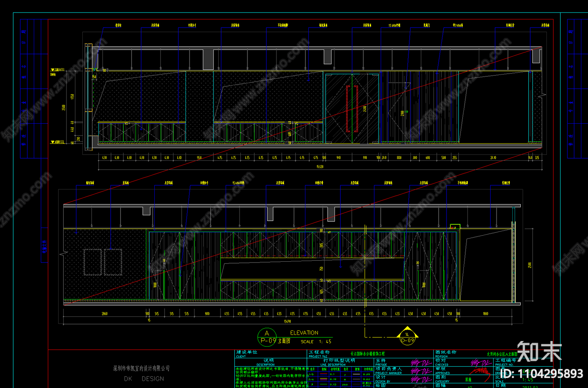588x388 pixels.
Task: Select the right dashed rectangle panel in lower elevation
Action: tap(113, 262)
